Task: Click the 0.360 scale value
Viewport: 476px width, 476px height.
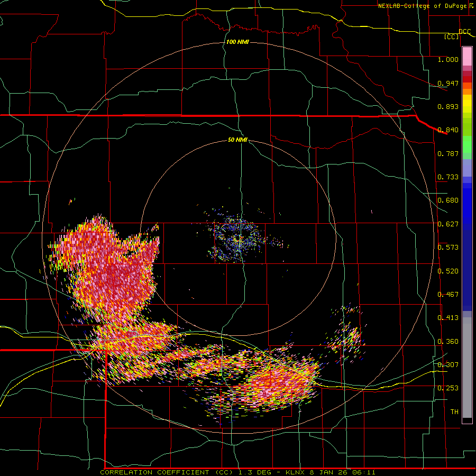Action: click(448, 342)
